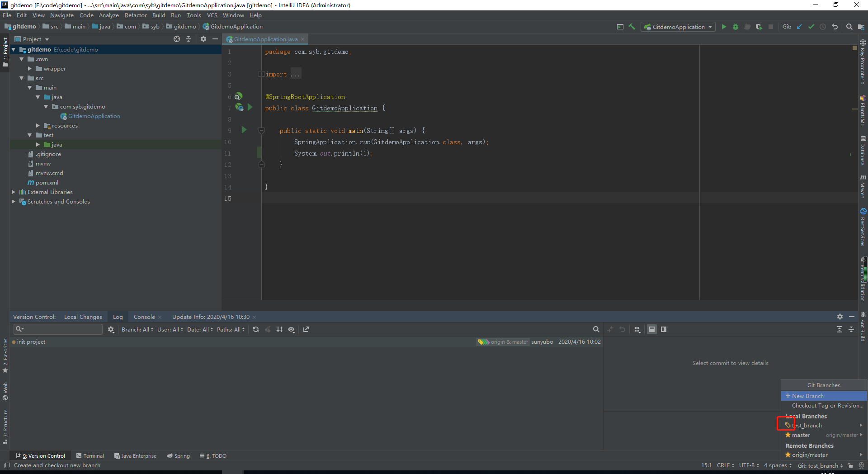Open the Refactor menu
This screenshot has height=474, width=868.
point(136,15)
